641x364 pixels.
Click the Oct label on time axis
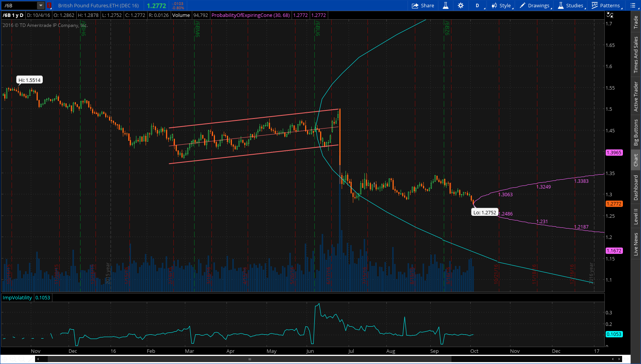474,351
